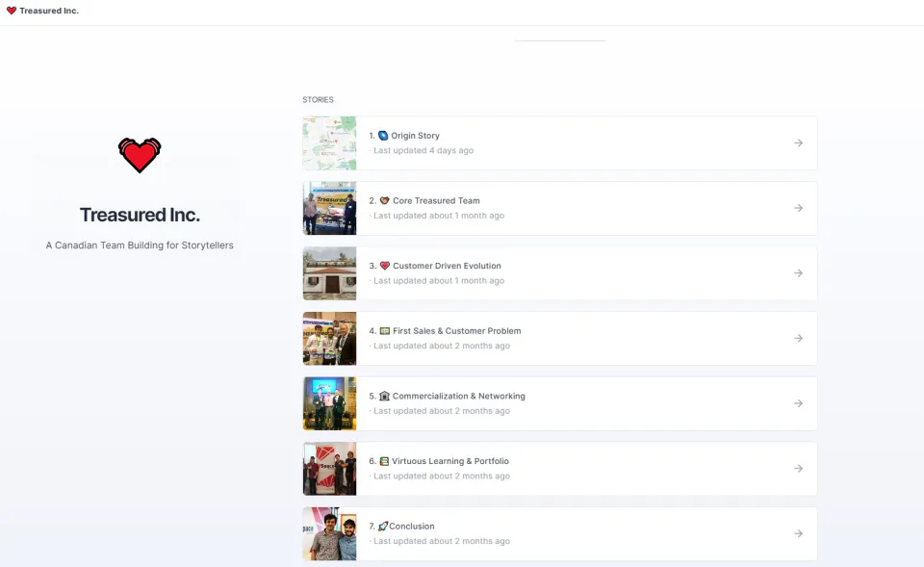This screenshot has width=924, height=567.
Task: Click the emoji beside First Sales & Customer Problem
Action: pos(384,331)
